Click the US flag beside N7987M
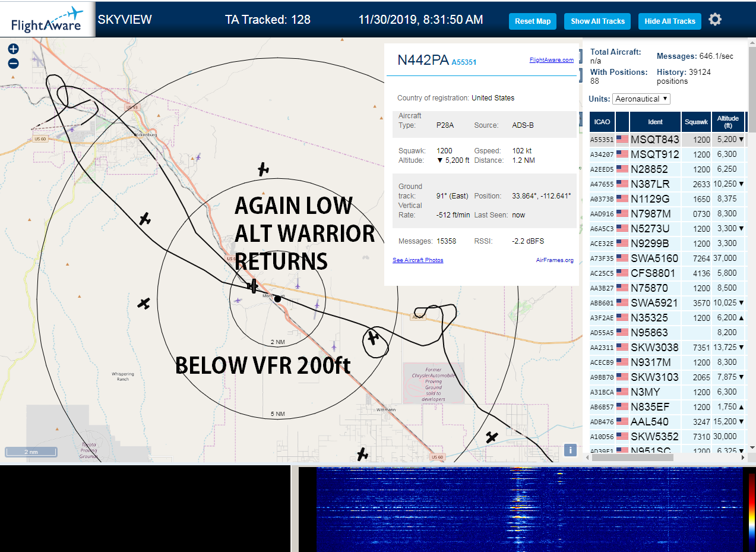The image size is (756, 552). [x=622, y=214]
